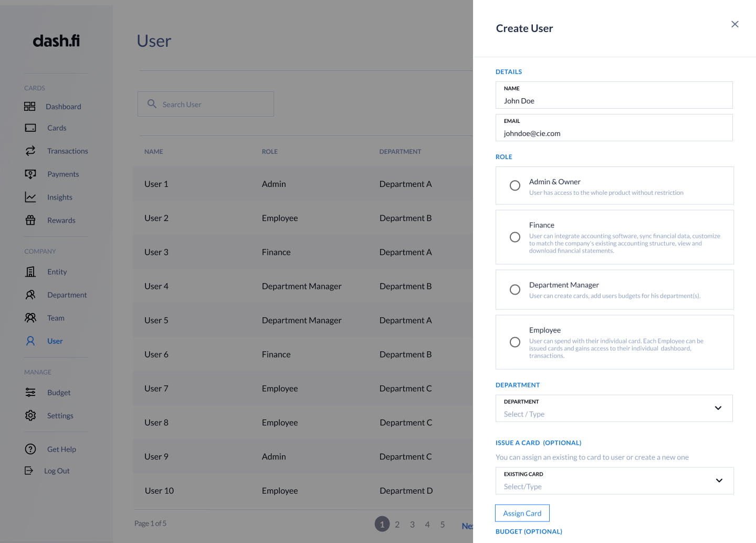Image resolution: width=756 pixels, height=543 pixels.
Task: Open the Cards menu item
Action: pos(57,128)
